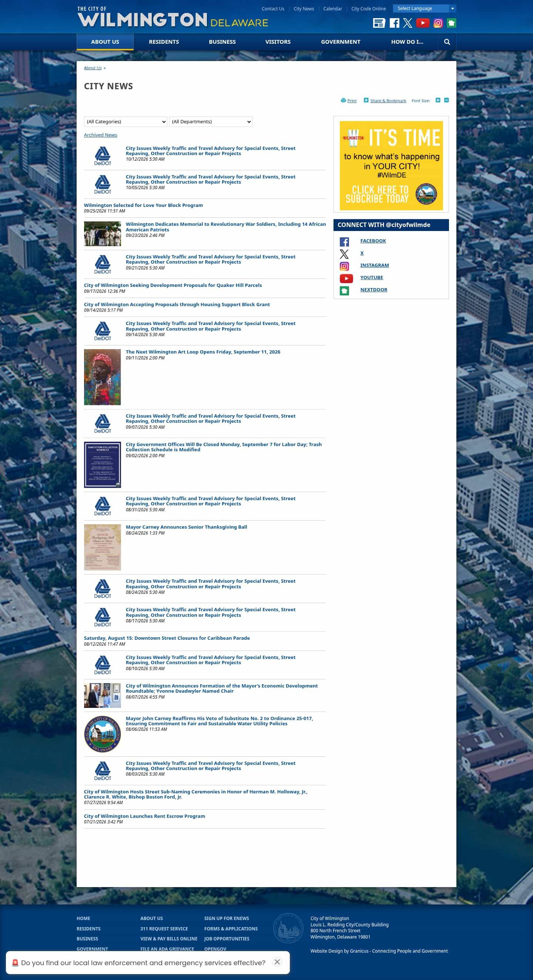This screenshot has width=533, height=980.
Task: Click the City of Wilmington seal thumbnail
Action: coord(102,734)
